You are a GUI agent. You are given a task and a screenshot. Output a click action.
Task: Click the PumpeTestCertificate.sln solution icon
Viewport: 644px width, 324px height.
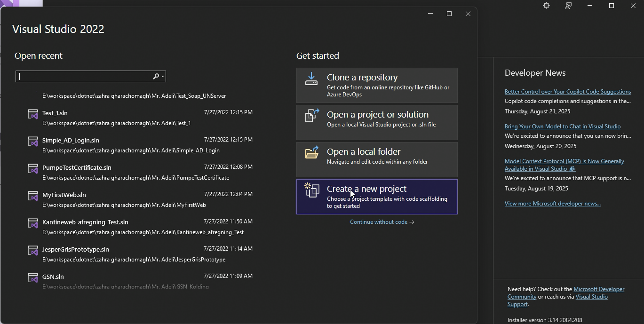click(x=33, y=169)
